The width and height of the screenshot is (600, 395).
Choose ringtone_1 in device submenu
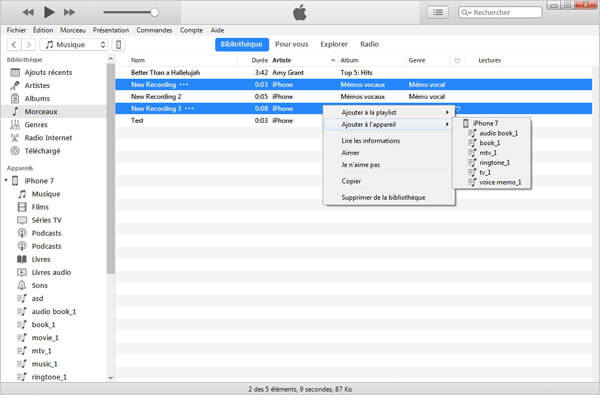[492, 163]
